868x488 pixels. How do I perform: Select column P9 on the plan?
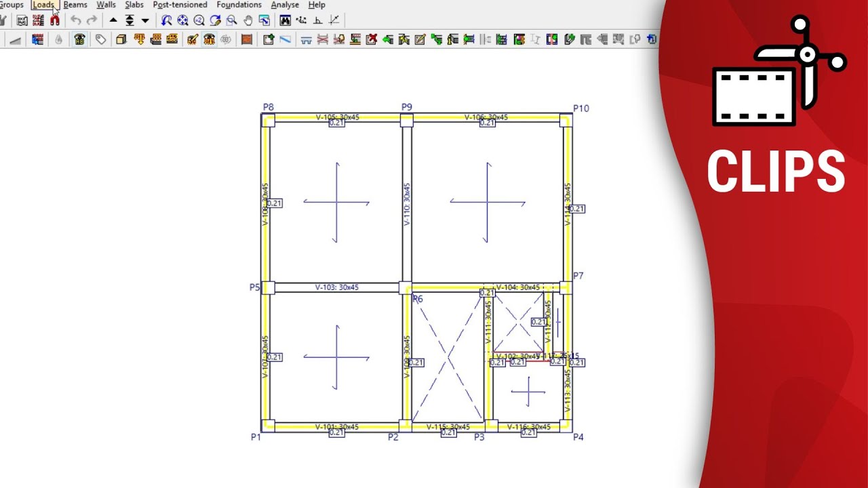pos(406,120)
